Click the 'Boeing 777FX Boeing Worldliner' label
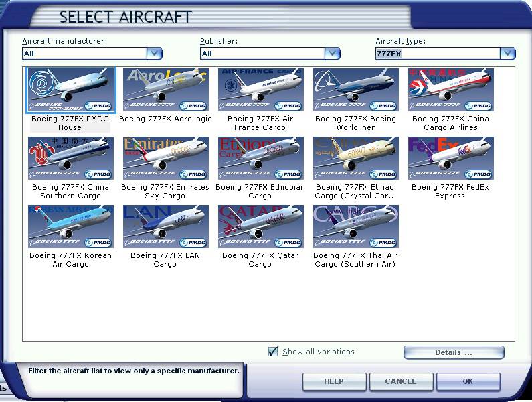Image resolution: width=532 pixels, height=402 pixels. 355,123
